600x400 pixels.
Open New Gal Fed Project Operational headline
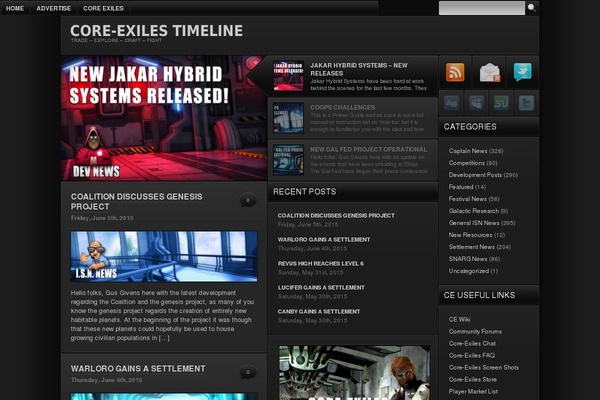[x=368, y=149]
